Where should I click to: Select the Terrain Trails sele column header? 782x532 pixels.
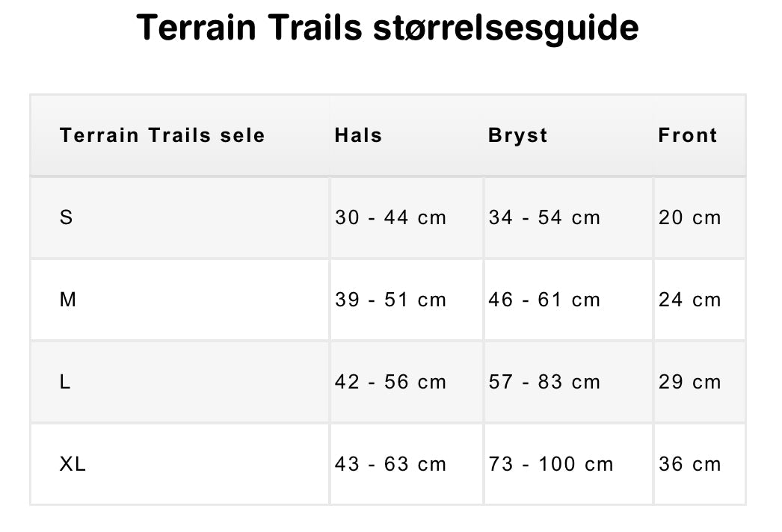[162, 136]
